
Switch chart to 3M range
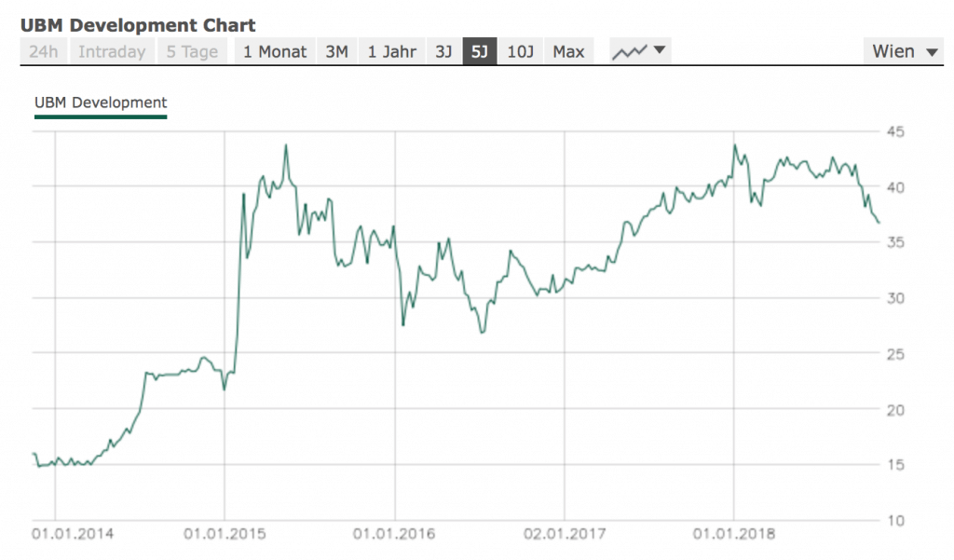(337, 51)
